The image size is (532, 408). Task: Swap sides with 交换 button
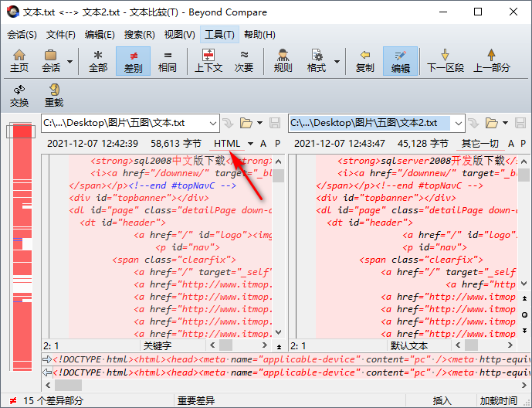pyautogui.click(x=19, y=96)
